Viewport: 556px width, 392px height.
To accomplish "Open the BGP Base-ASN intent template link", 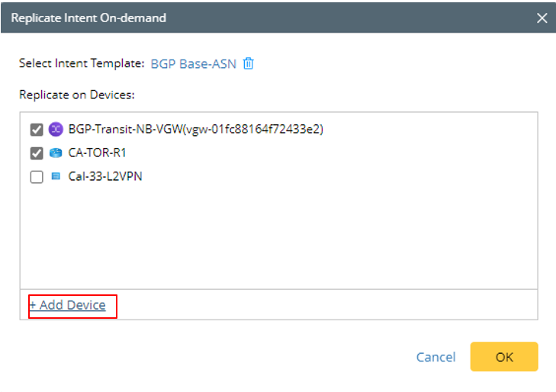I will 193,63.
